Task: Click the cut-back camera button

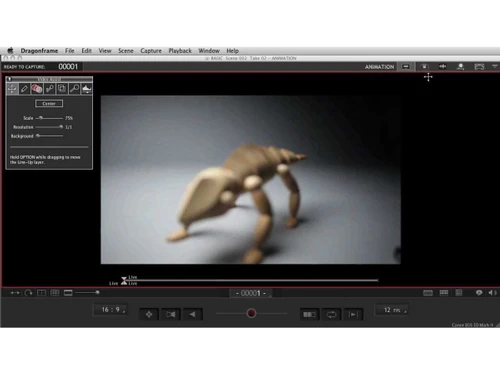Action: pos(171,314)
